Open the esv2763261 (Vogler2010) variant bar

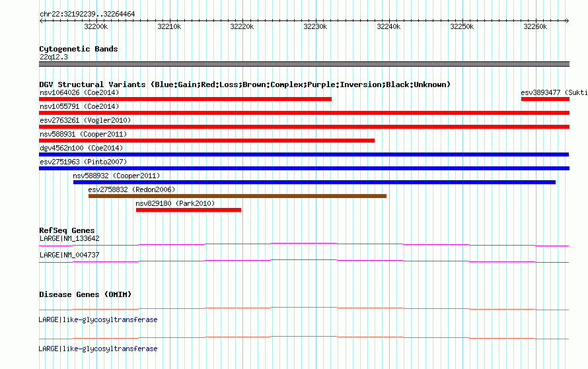pyautogui.click(x=304, y=127)
